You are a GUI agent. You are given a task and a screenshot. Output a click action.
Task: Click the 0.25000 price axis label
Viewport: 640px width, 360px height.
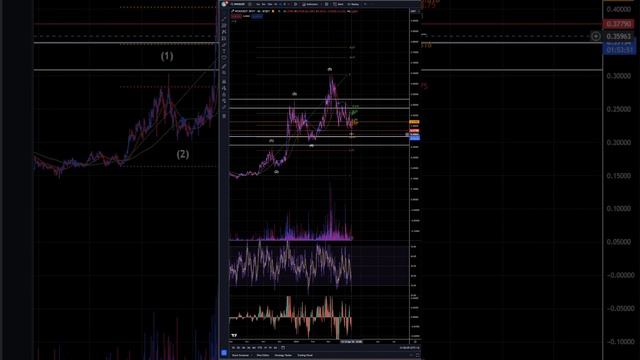(x=618, y=109)
